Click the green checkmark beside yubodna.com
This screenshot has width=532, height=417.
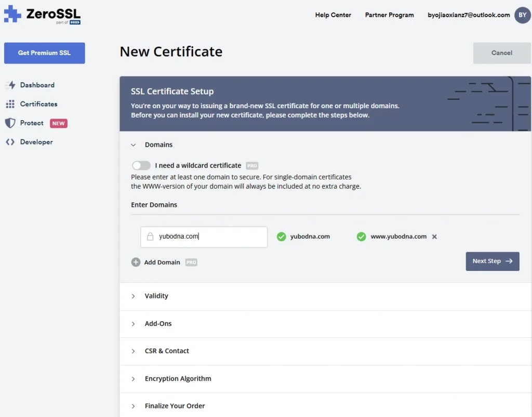tap(281, 237)
